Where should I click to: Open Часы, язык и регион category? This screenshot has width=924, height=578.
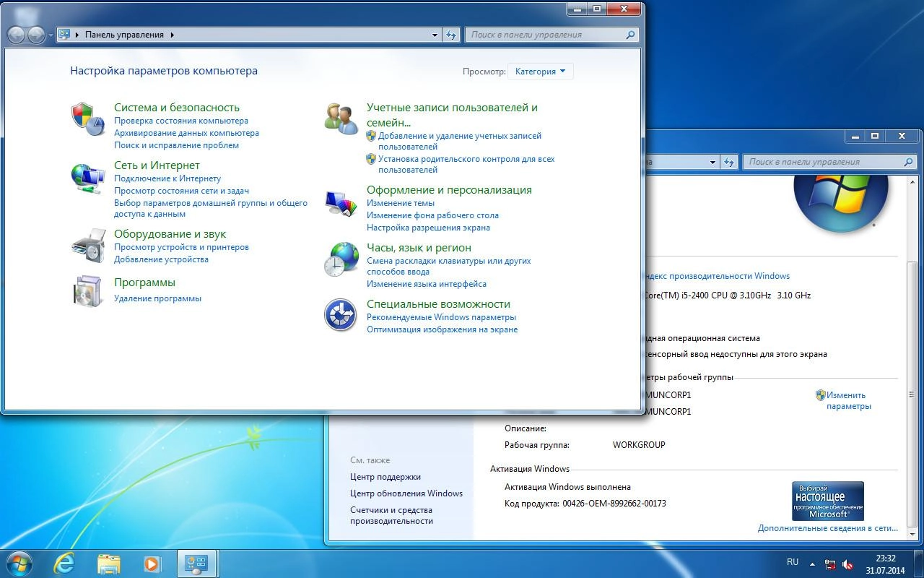click(419, 248)
